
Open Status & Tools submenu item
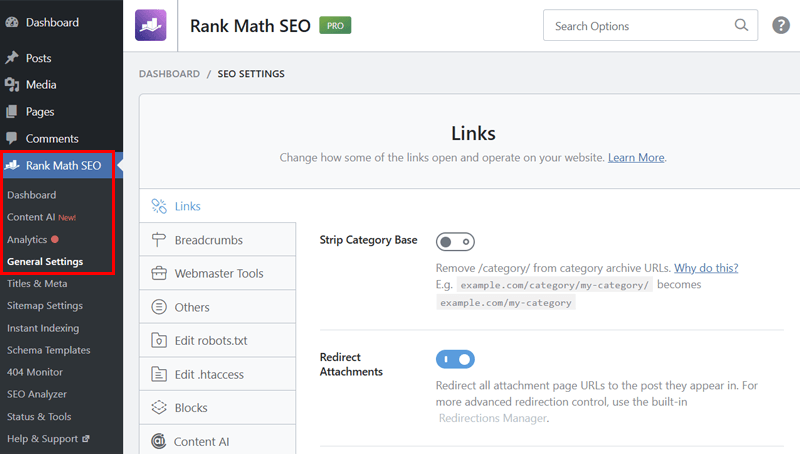(x=39, y=416)
